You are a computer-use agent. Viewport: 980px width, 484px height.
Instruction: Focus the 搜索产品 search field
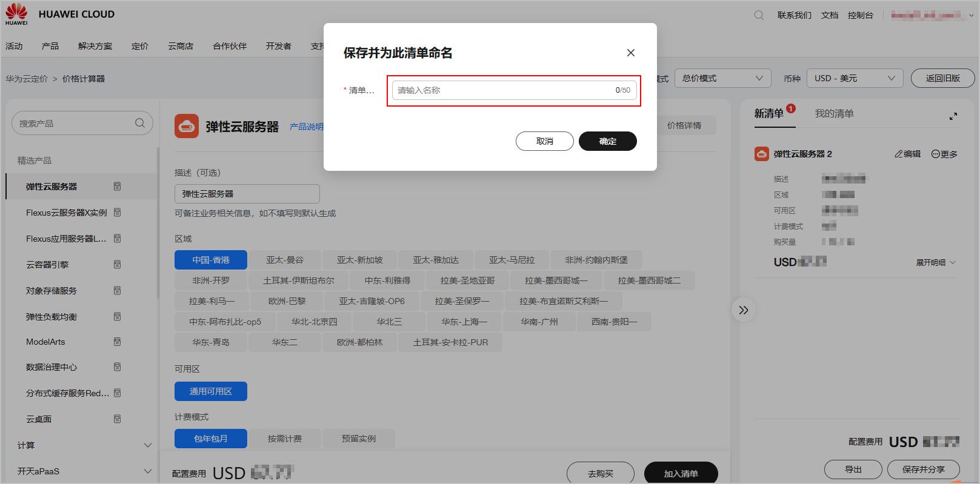pos(82,123)
